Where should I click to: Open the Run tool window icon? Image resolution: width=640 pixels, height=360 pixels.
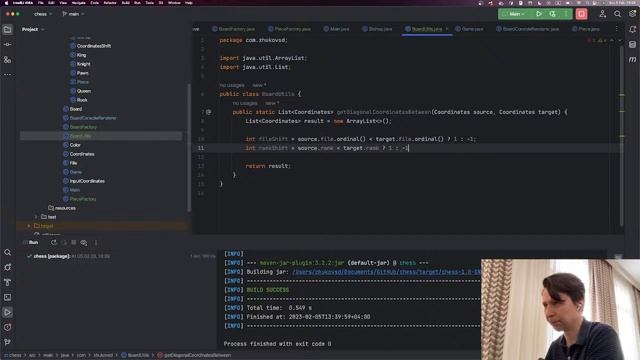point(7,313)
